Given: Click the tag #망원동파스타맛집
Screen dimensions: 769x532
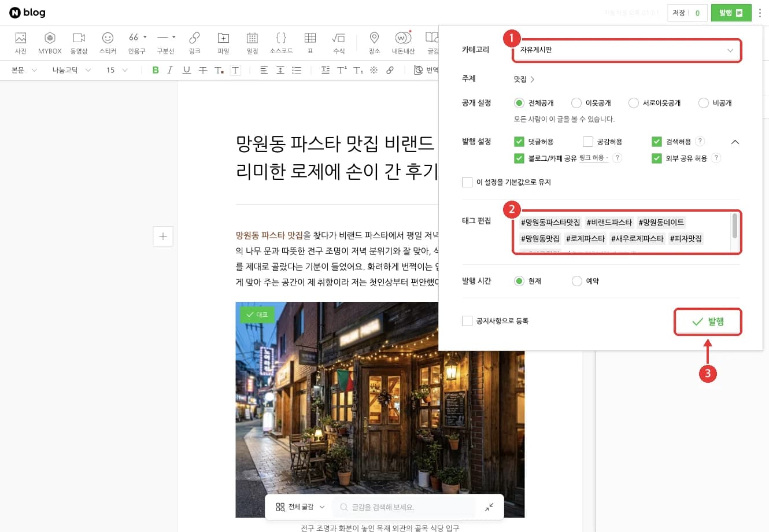Looking at the screenshot, I should point(550,222).
